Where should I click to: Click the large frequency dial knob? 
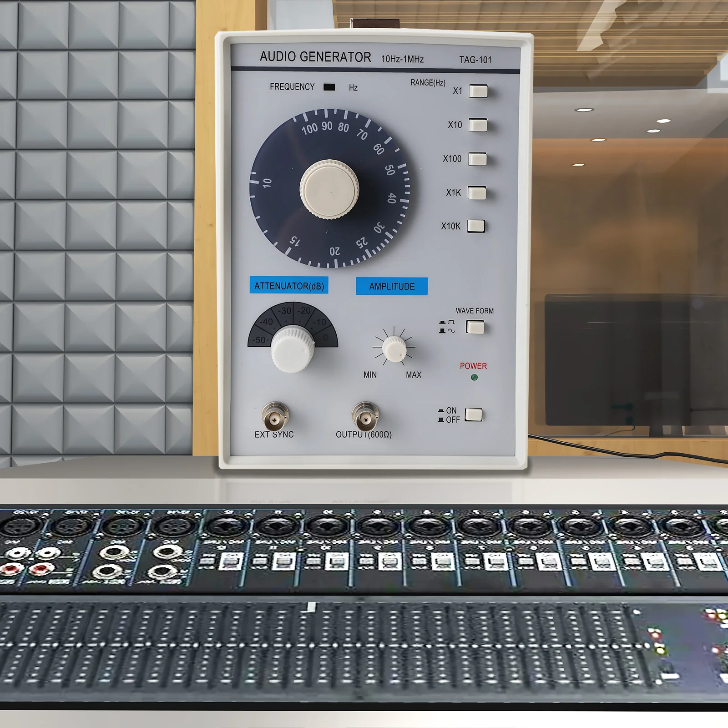tap(329, 189)
